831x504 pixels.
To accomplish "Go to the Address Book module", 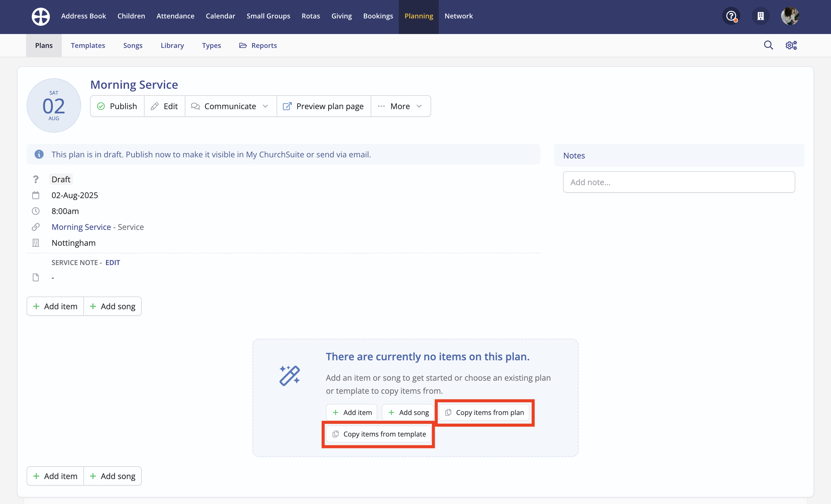I will pyautogui.click(x=83, y=16).
